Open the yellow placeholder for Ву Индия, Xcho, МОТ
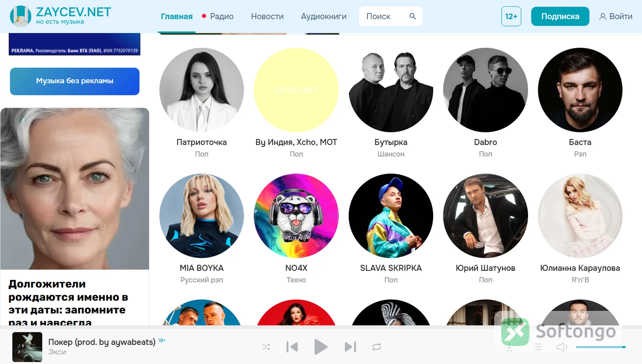Viewport: 642px width, 364px height. (296, 90)
